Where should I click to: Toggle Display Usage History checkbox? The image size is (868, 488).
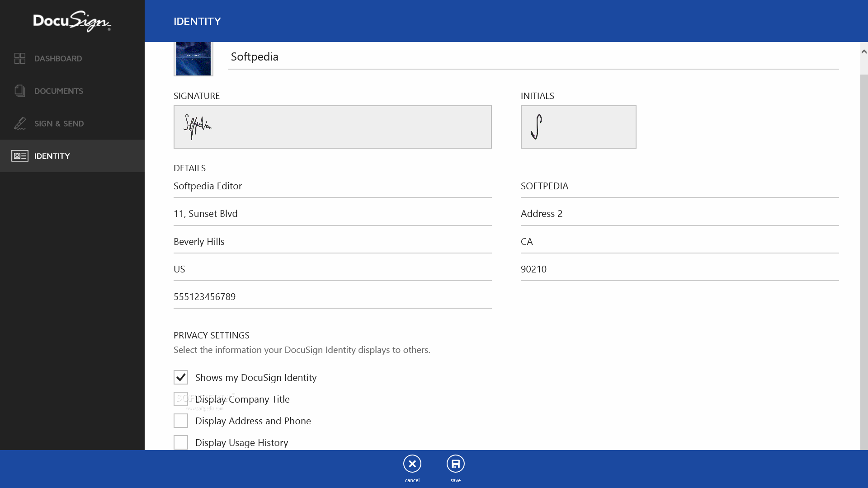coord(181,442)
